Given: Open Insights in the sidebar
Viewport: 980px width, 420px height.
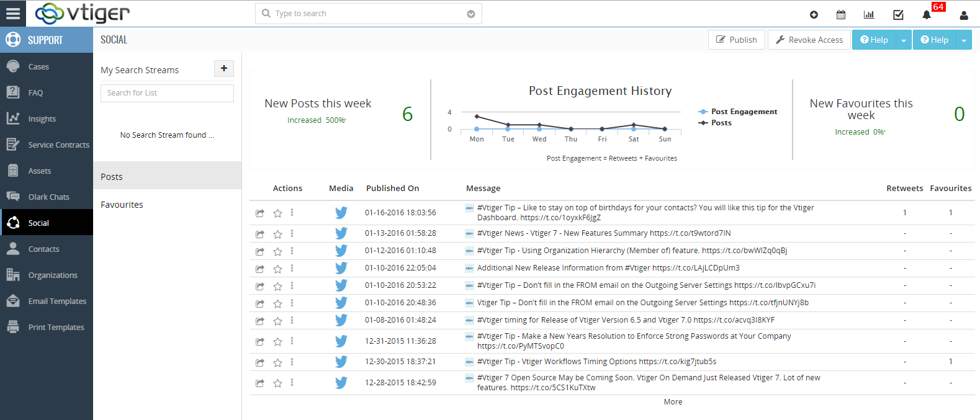Looking at the screenshot, I should [47, 118].
